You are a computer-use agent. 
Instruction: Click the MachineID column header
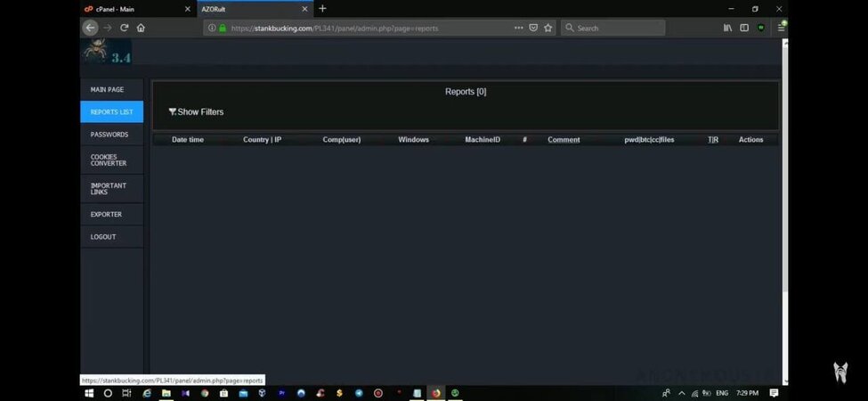tap(483, 140)
